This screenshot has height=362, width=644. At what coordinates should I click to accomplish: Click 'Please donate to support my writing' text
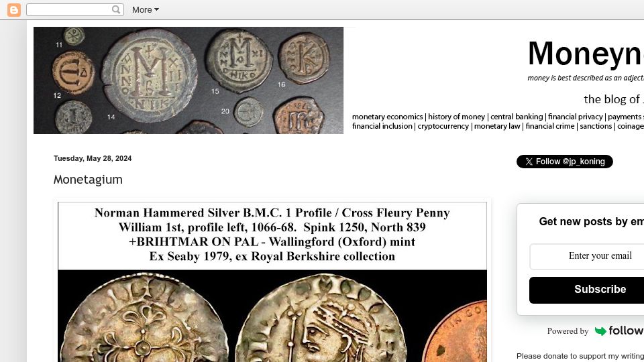580,356
